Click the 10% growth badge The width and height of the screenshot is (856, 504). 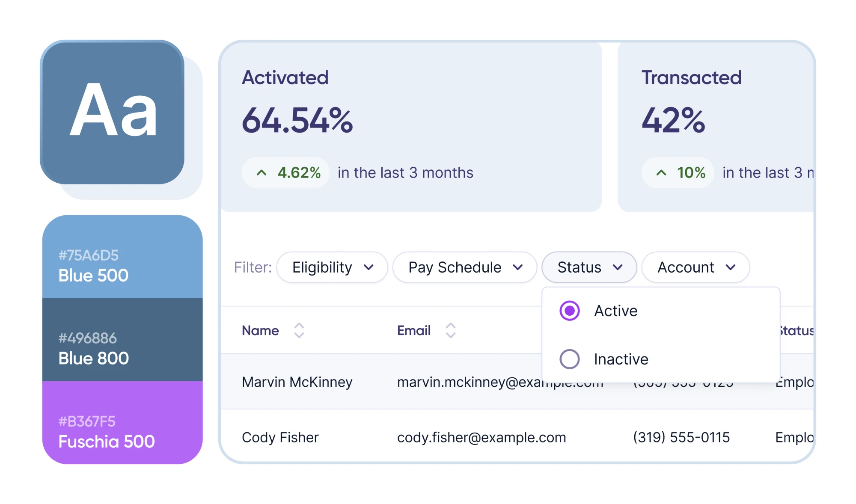click(x=678, y=173)
